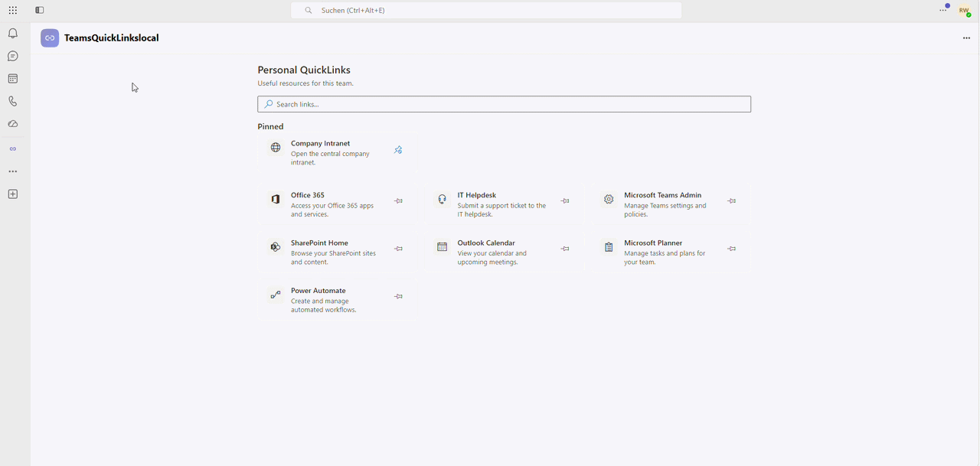Open Chat in the left rail

click(13, 56)
